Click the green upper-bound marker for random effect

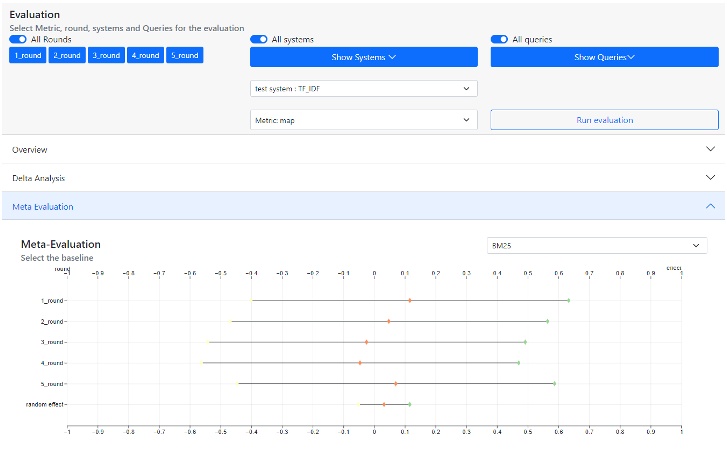coord(409,404)
